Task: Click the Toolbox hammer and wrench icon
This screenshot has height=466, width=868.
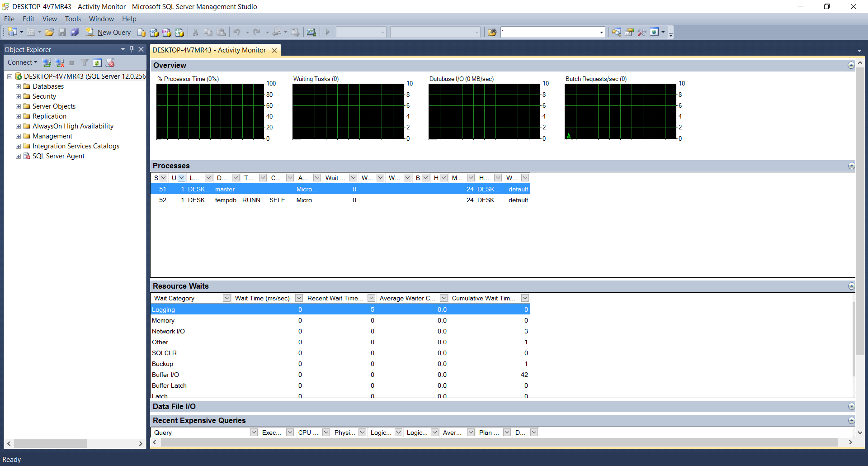Action: click(642, 32)
